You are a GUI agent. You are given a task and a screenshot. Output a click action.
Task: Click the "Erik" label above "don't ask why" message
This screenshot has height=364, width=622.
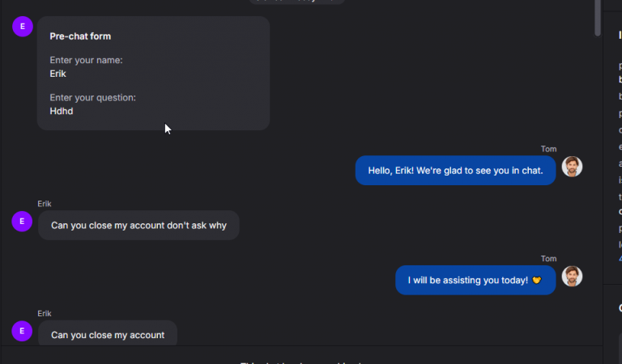tap(45, 204)
